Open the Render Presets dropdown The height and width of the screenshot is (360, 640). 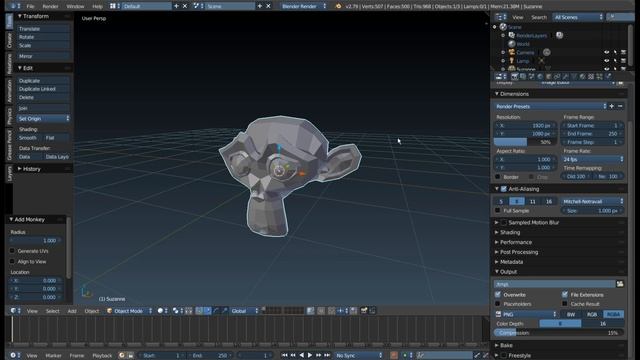(x=550, y=106)
